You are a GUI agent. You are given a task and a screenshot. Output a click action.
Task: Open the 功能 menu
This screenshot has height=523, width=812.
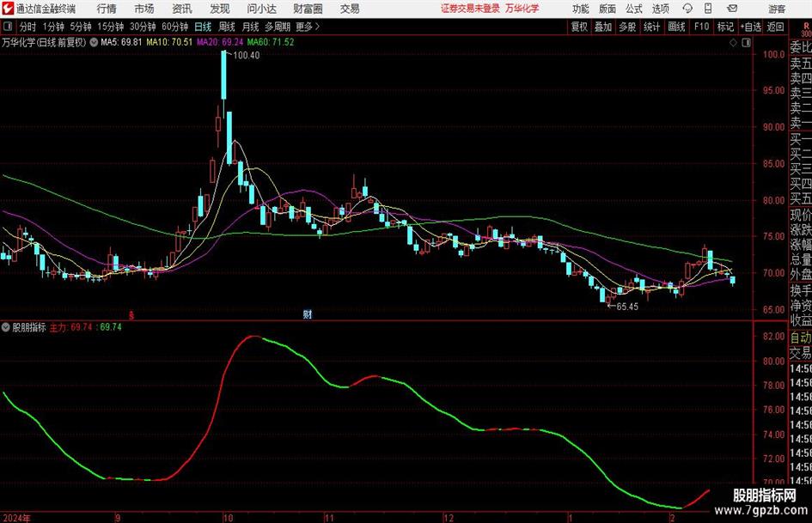point(581,9)
